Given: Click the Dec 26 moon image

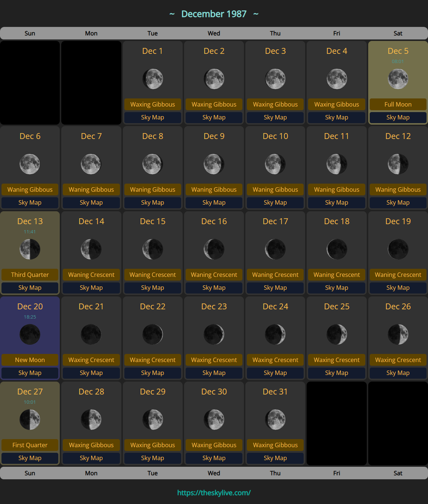Looking at the screenshot, I should [398, 334].
